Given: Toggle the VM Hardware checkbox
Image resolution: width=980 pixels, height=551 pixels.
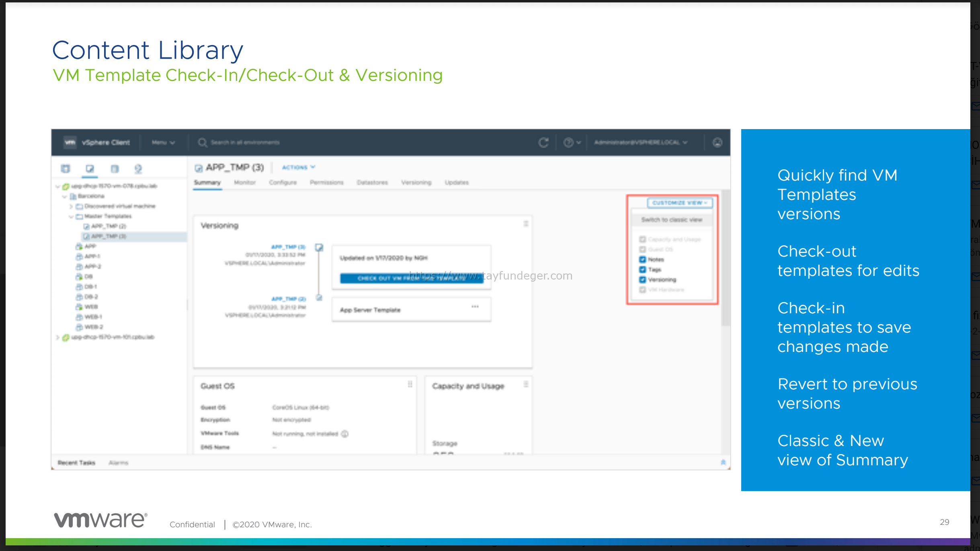Looking at the screenshot, I should point(642,290).
